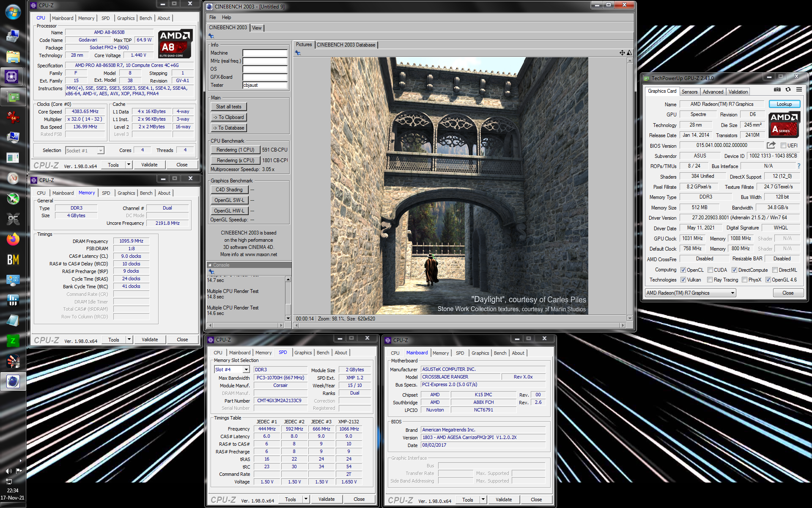The height and width of the screenshot is (508, 812).
Task: Toggle the DirectCompute checkbox
Action: [734, 270]
